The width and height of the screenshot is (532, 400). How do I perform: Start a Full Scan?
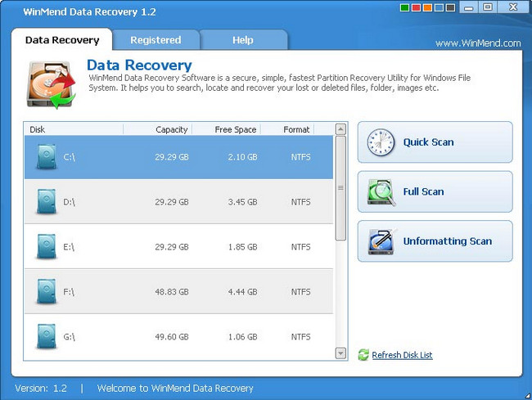435,191
